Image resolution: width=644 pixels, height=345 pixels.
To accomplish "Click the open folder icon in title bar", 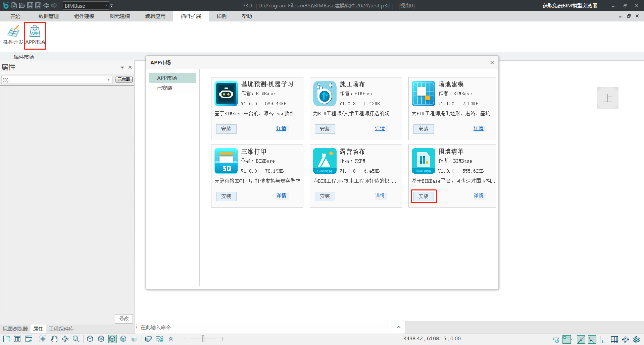I will click(x=22, y=5).
